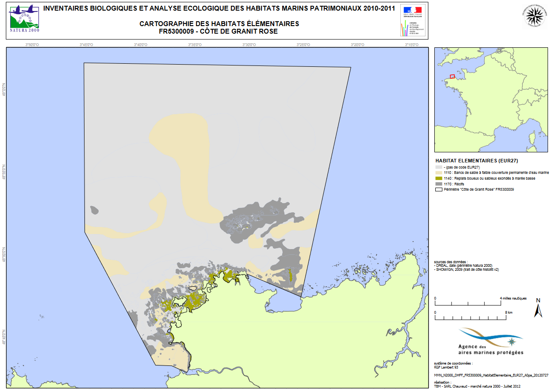This screenshot has width=552, height=392.
Task: Click the dark grey 1170 Récifs swatch
Action: [x=439, y=184]
